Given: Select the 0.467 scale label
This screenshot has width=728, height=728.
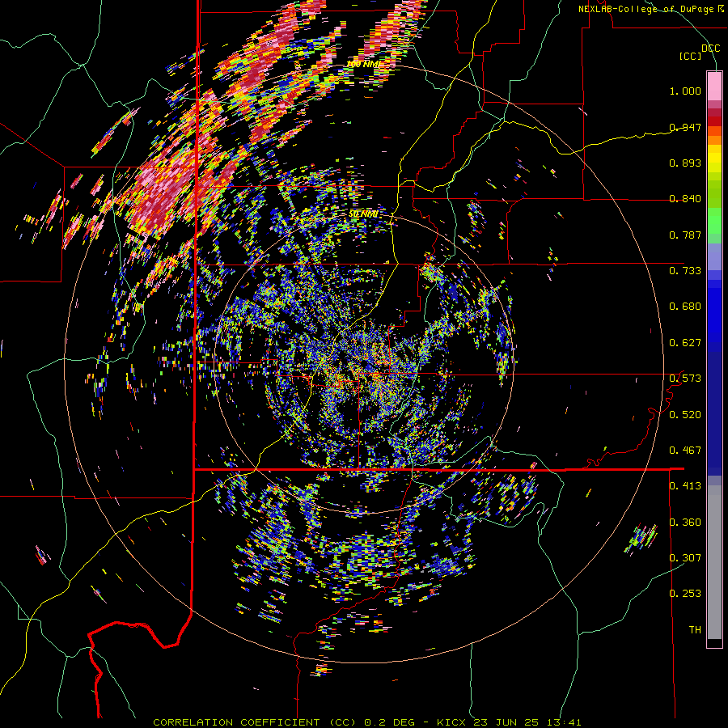Looking at the screenshot, I should (x=685, y=451).
